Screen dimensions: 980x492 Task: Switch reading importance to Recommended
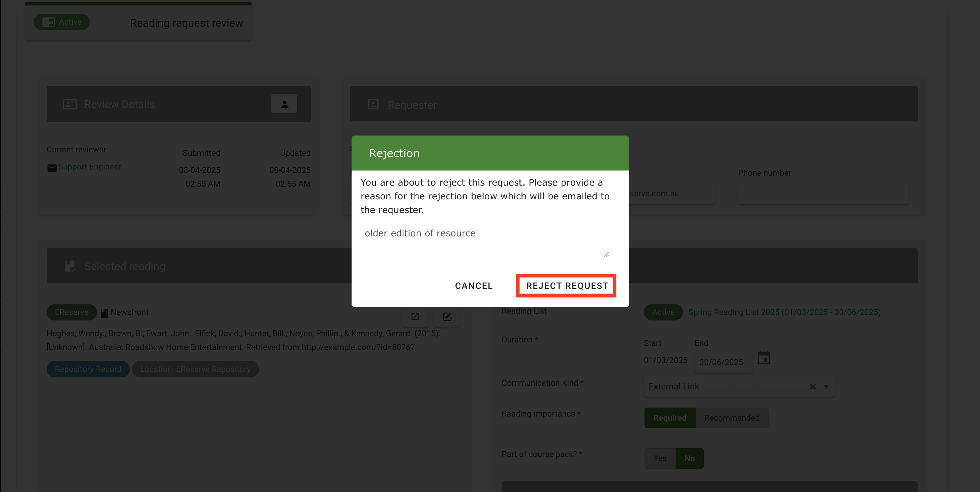click(732, 417)
